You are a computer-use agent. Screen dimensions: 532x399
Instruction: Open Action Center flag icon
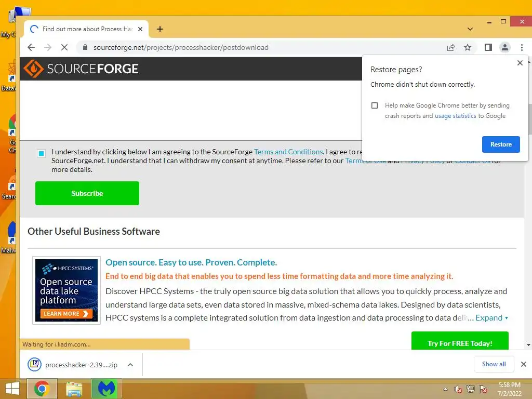tap(483, 389)
